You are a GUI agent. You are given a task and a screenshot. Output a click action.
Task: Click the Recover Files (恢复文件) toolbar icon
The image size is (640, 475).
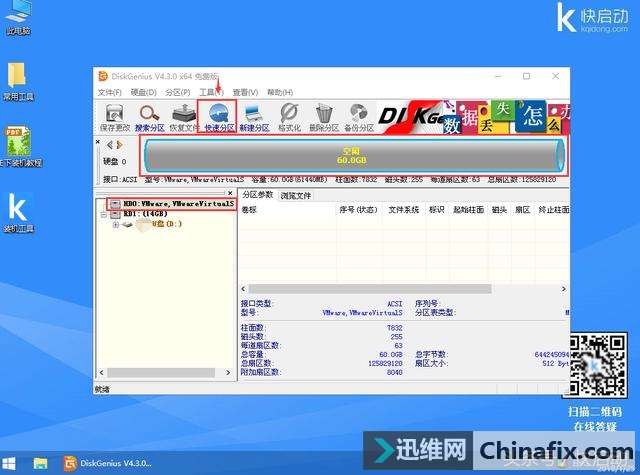pos(183,118)
